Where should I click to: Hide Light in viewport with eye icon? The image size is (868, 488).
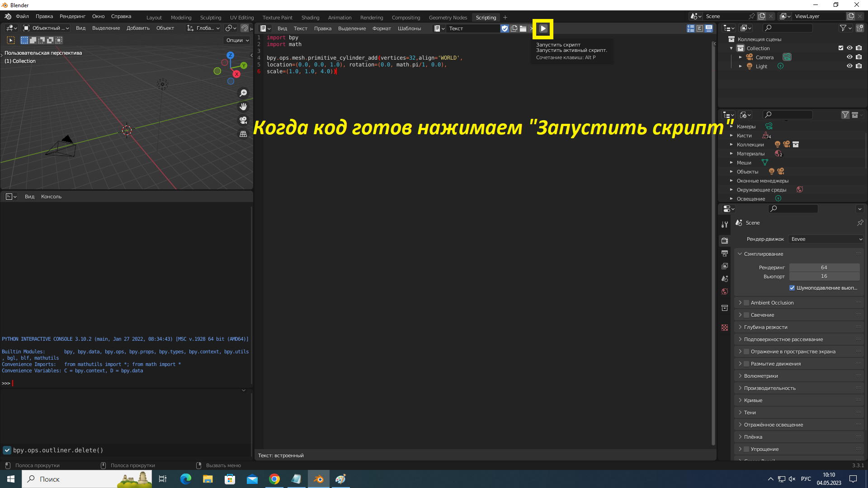click(849, 66)
